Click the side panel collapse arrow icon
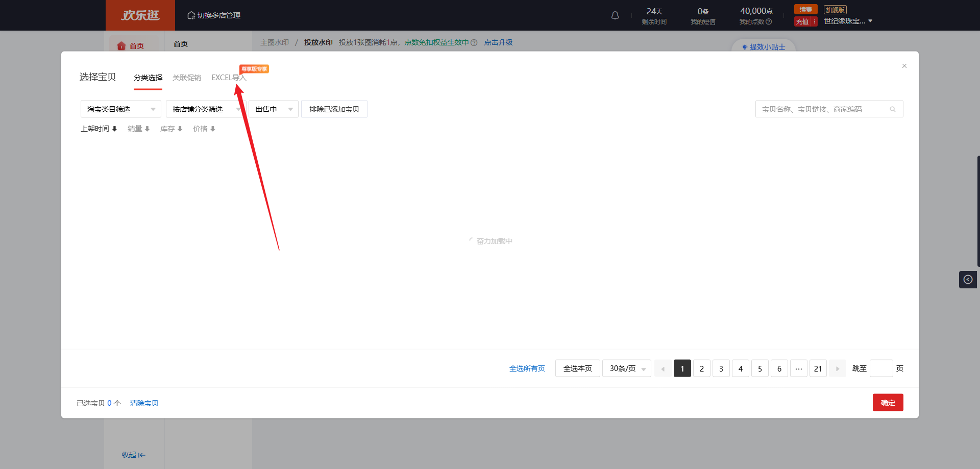 tap(968, 280)
